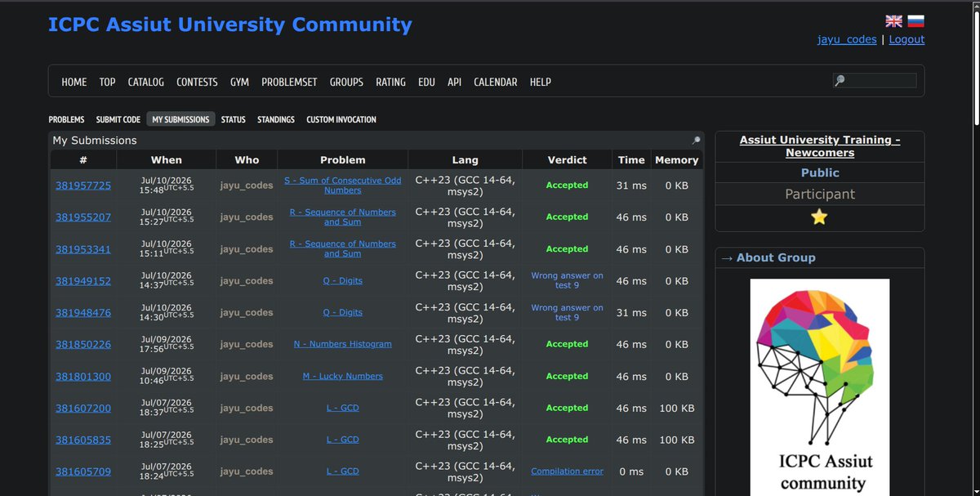980x496 pixels.
Task: Click the 100 KB memory cell for 381607200
Action: 676,408
